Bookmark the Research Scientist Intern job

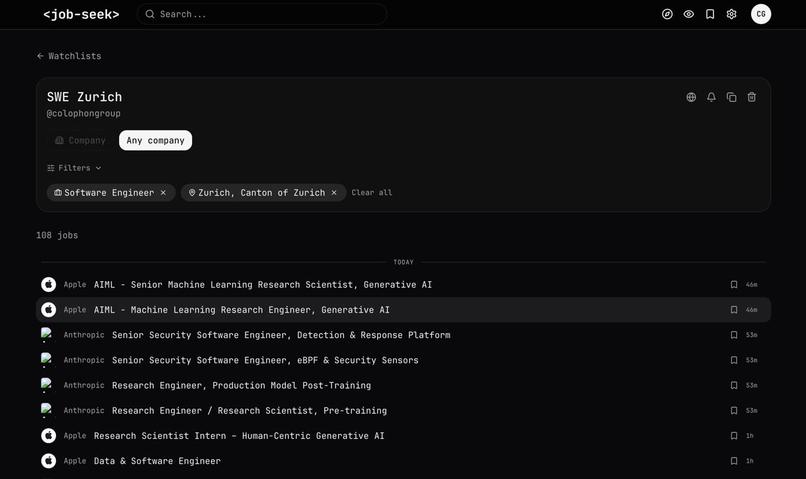[x=734, y=436]
